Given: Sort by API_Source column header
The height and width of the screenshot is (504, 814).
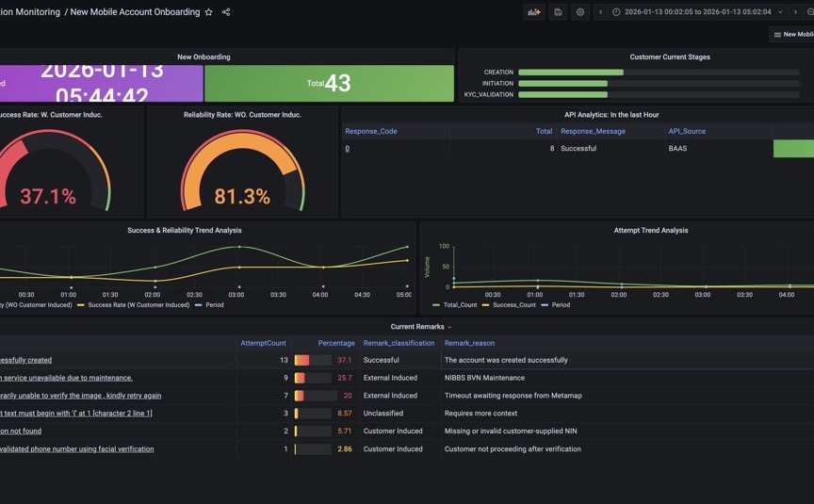Looking at the screenshot, I should [687, 131].
